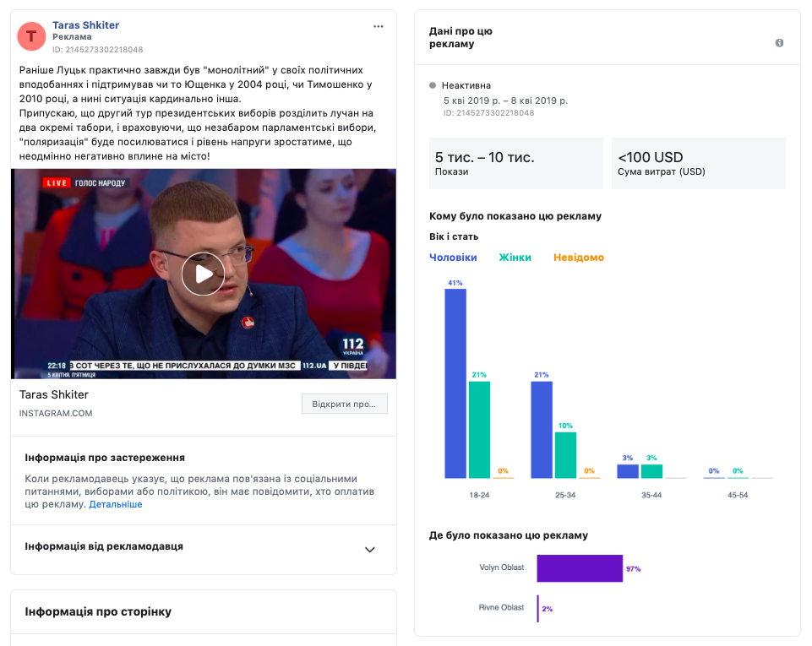Click the info icon beside ad data
This screenshot has height=646, width=812.
(x=779, y=43)
